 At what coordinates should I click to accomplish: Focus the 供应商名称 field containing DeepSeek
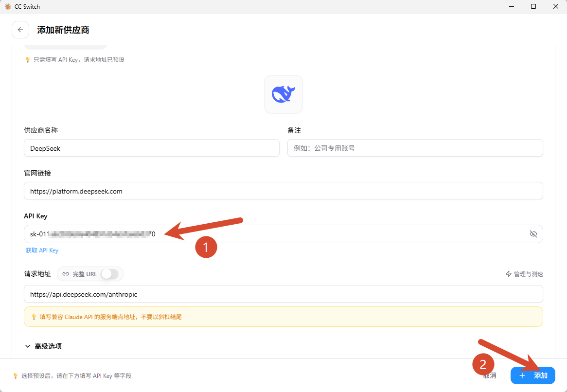click(x=152, y=148)
